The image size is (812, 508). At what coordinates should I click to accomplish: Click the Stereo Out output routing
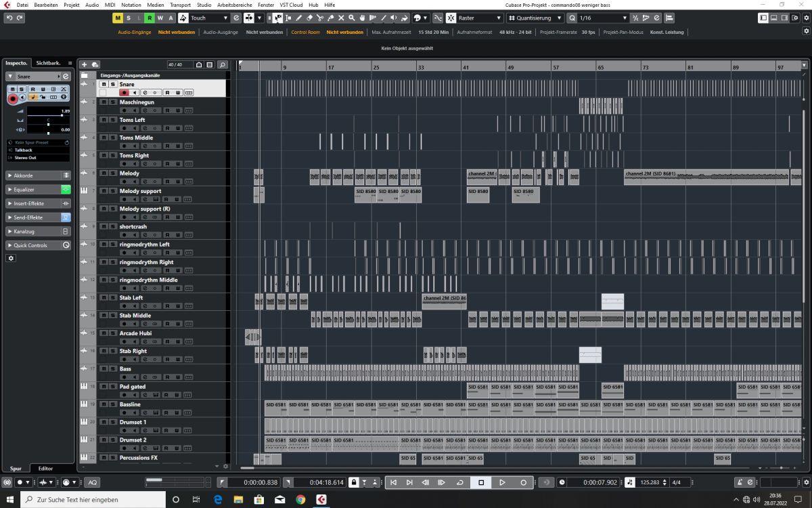tap(37, 158)
